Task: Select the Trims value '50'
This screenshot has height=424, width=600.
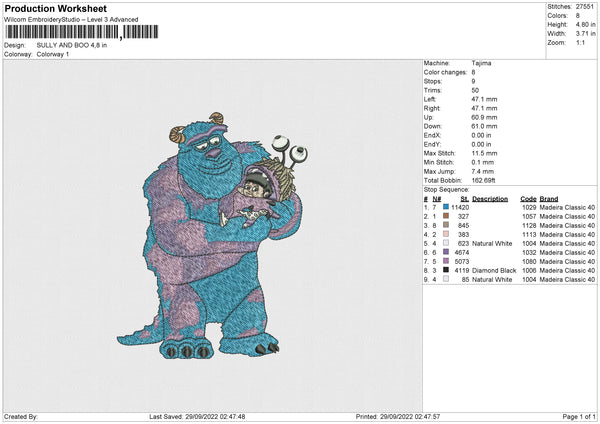Action: (475, 90)
